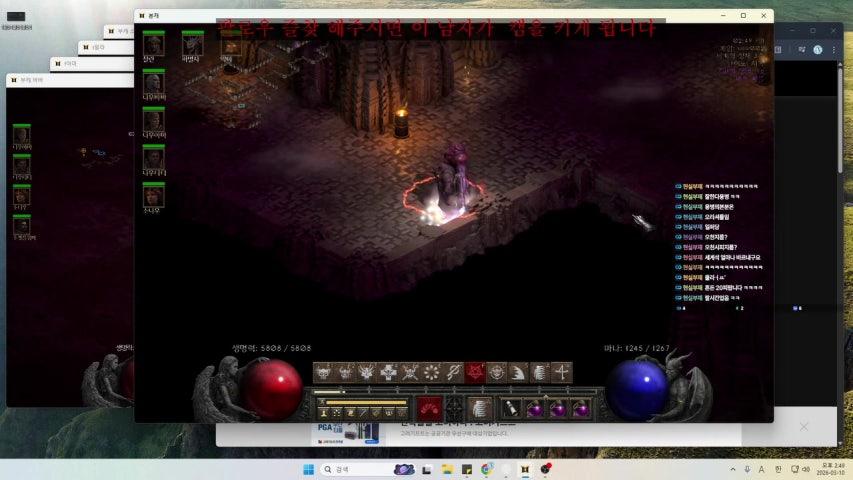Image resolution: width=853 pixels, height=480 pixels.
Task: Close the ad banner with X
Action: pyautogui.click(x=804, y=427)
